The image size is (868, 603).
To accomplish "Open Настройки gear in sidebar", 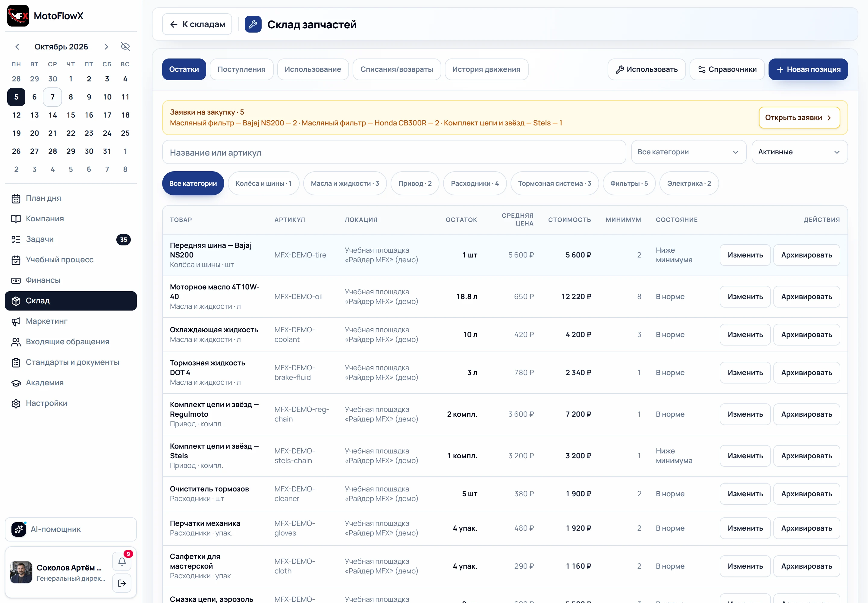I will tap(71, 403).
